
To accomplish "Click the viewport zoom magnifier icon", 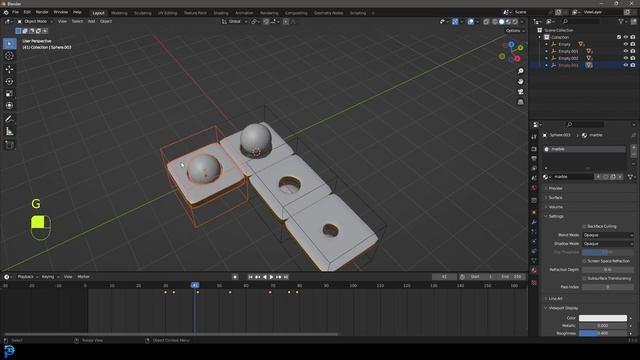I will coord(520,71).
